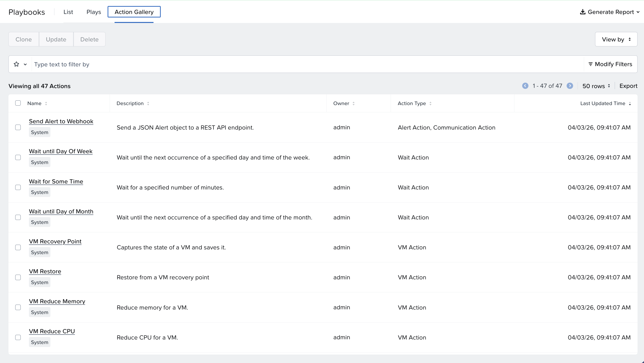
Task: Click 'Alert Action, Communication Action' cell
Action: [x=447, y=128]
